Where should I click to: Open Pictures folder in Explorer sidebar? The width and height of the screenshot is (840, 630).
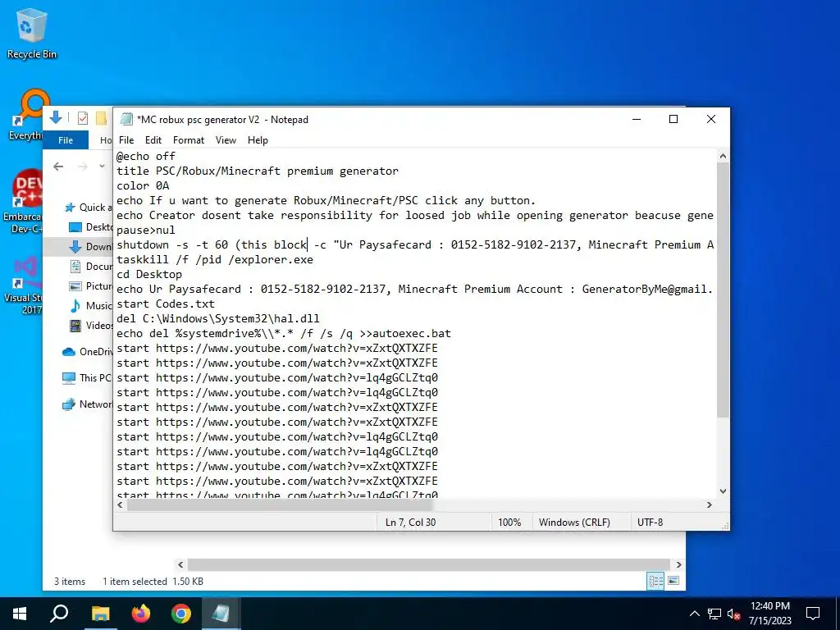coord(91,286)
